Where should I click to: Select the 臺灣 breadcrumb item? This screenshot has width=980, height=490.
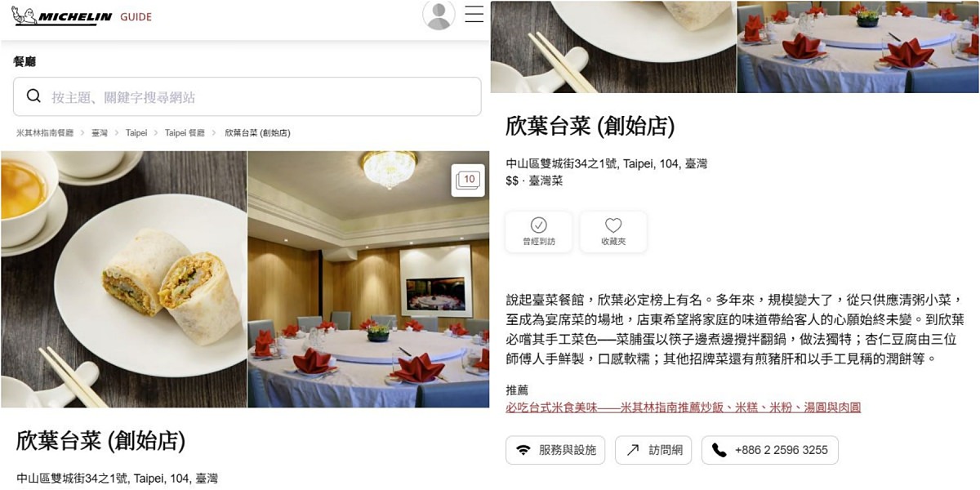pos(100,133)
